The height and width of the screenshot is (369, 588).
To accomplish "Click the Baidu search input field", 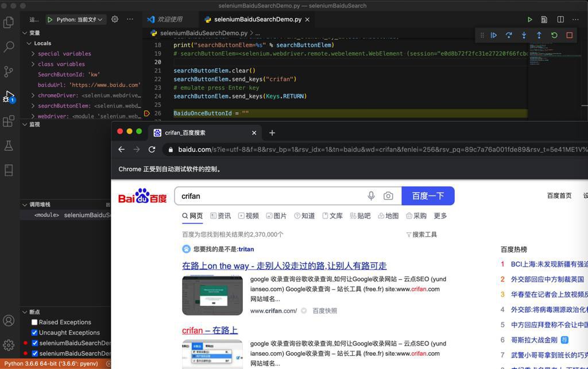I will coord(270,196).
